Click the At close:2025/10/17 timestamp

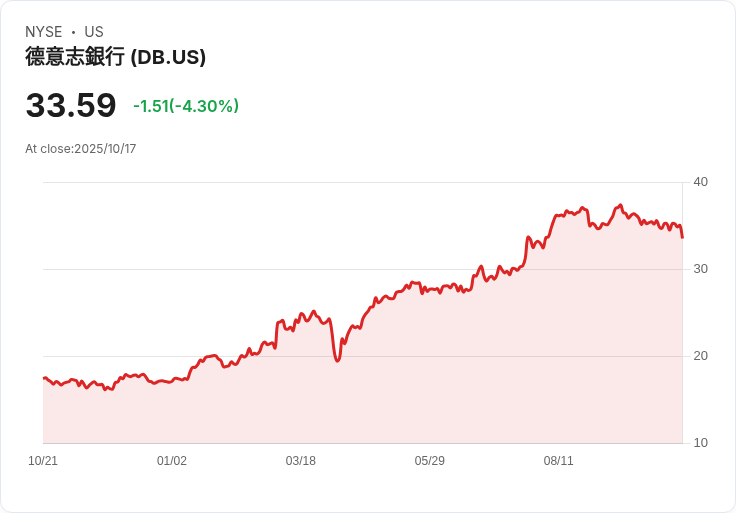coord(81,149)
